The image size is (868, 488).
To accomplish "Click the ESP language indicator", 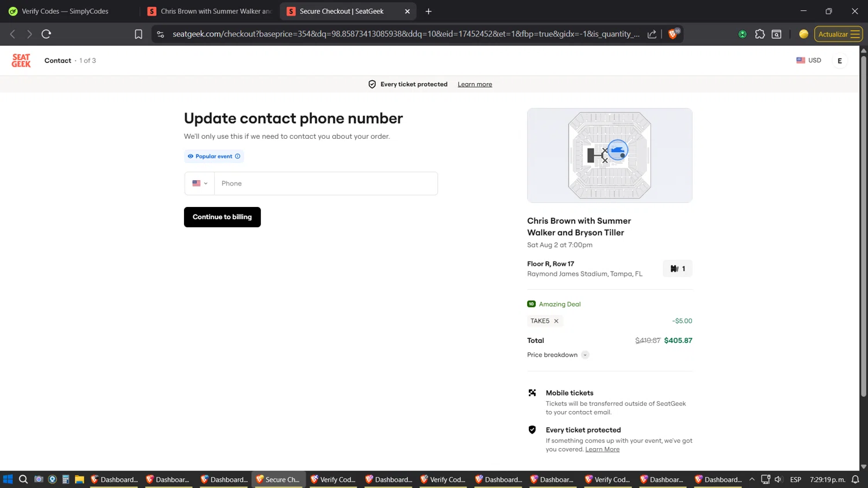I will [796, 479].
